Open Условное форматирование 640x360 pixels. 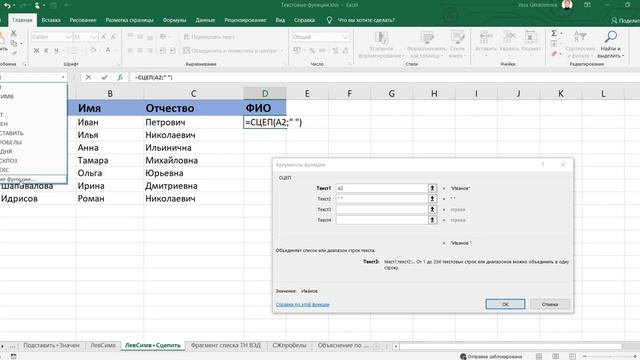(381, 45)
